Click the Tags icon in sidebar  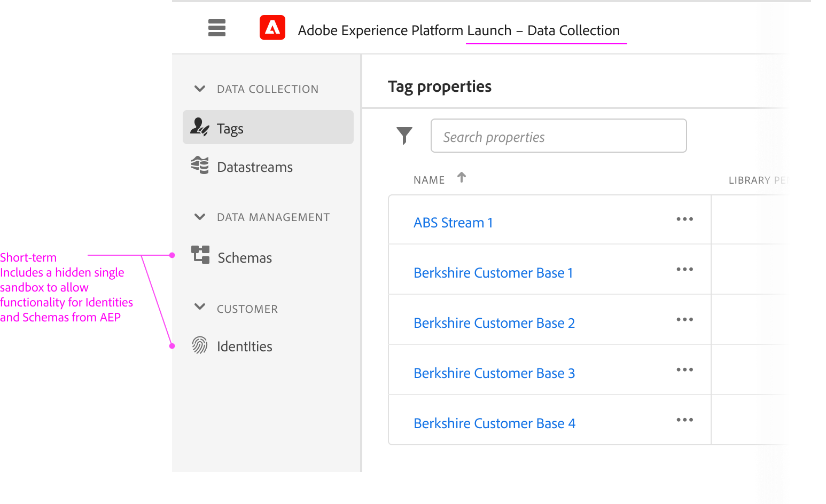coord(200,127)
